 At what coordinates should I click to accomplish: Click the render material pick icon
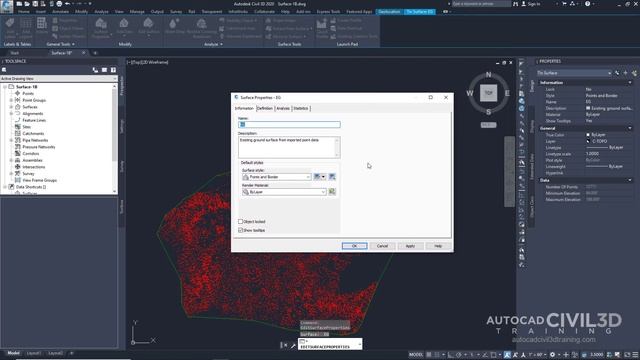pos(332,192)
